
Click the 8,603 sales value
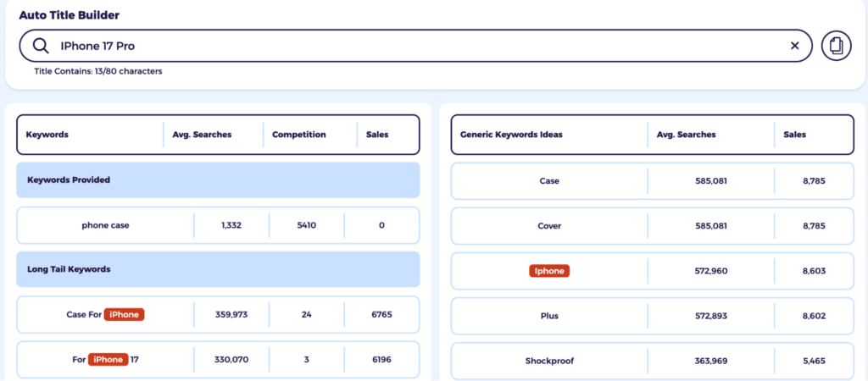point(814,271)
